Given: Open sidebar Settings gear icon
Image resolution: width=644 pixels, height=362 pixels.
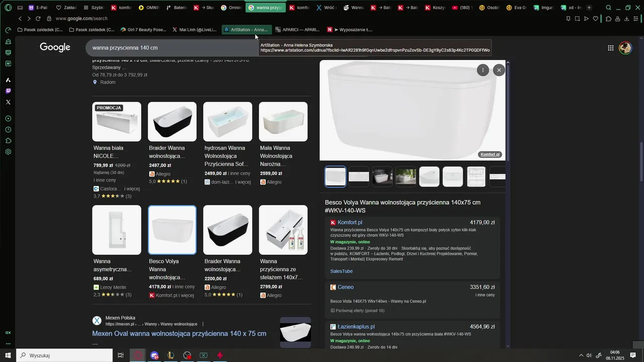Looking at the screenshot, I should tap(8, 152).
